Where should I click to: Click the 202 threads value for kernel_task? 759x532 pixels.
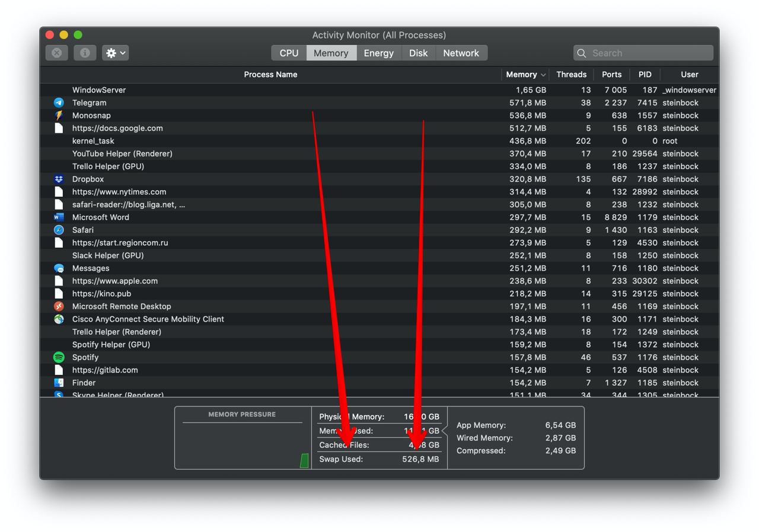coord(583,141)
